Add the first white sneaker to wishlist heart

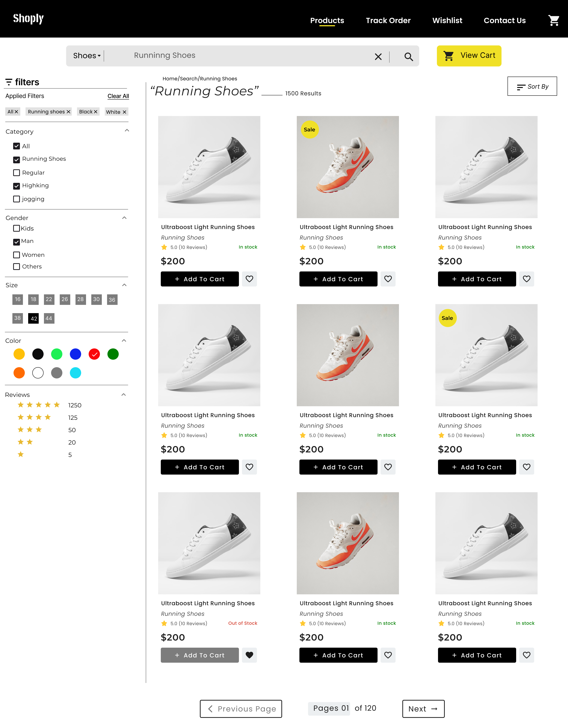[249, 279]
